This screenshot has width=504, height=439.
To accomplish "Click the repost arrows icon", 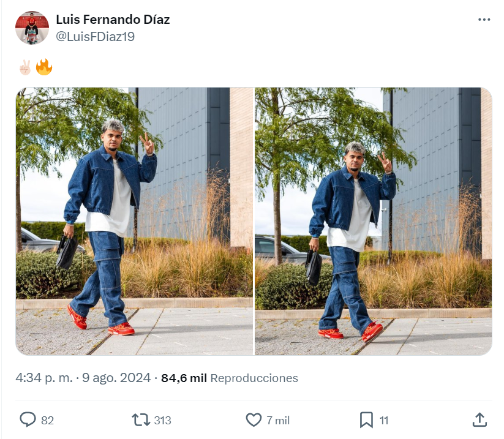I will (141, 420).
